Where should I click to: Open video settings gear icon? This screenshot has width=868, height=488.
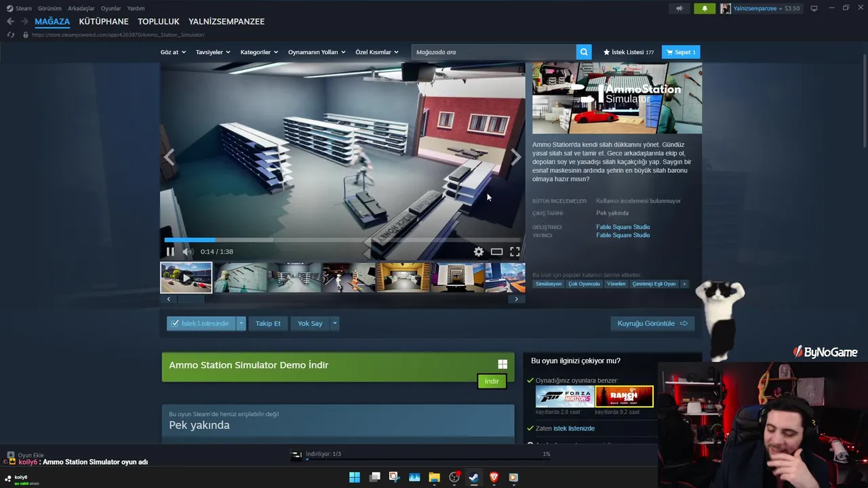(479, 251)
